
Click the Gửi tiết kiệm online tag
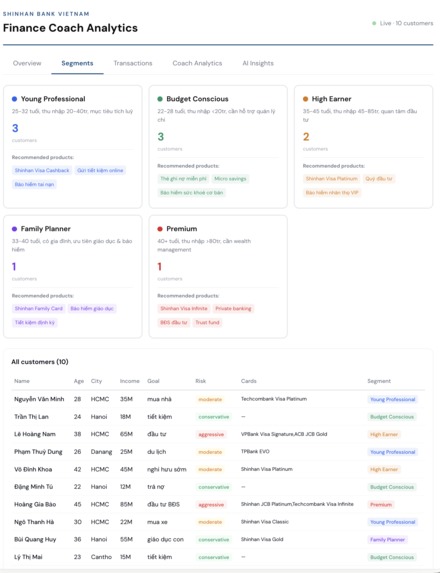100,170
